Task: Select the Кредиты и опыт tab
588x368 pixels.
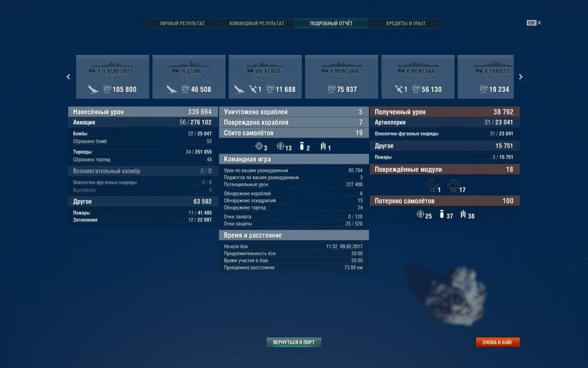Action: tap(406, 24)
